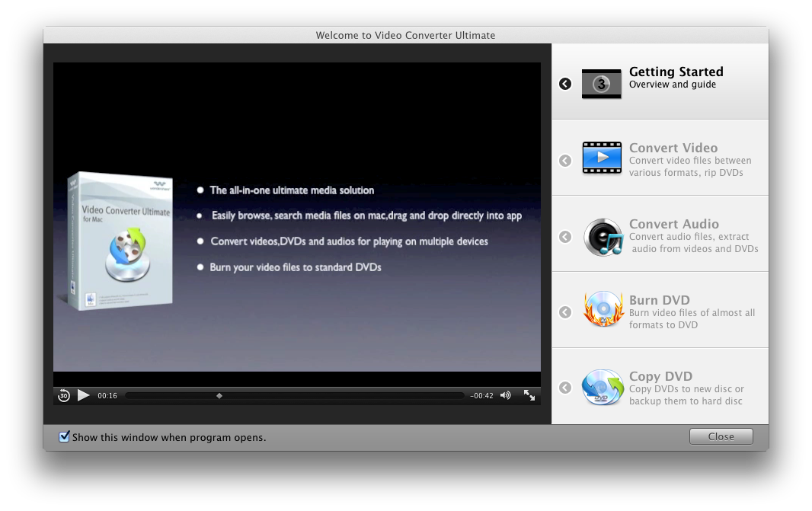Click the Getting Started heading
The image size is (812, 511).
click(x=675, y=72)
